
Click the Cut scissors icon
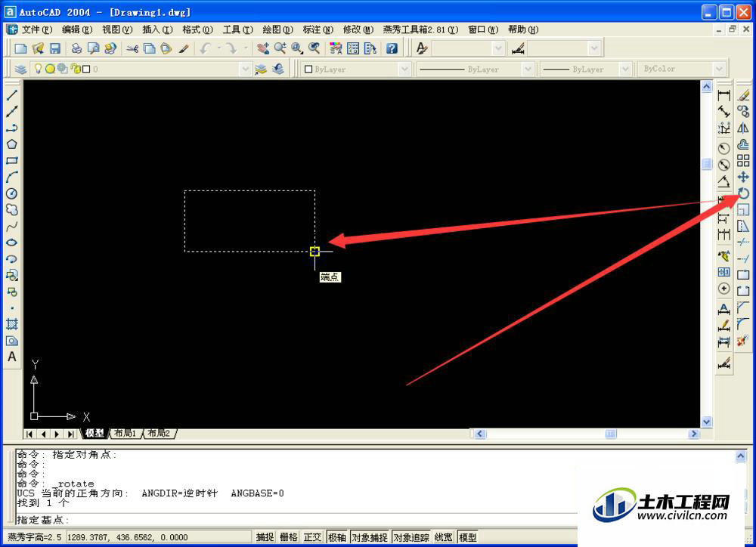132,48
